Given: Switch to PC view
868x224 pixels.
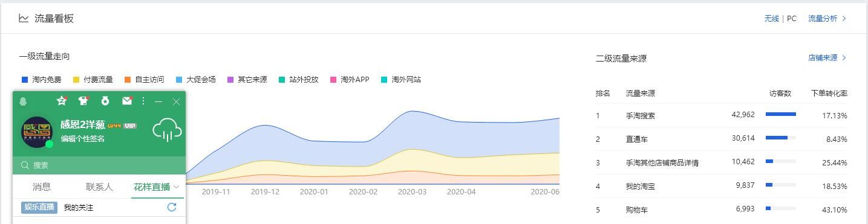Looking at the screenshot, I should pyautogui.click(x=791, y=19).
